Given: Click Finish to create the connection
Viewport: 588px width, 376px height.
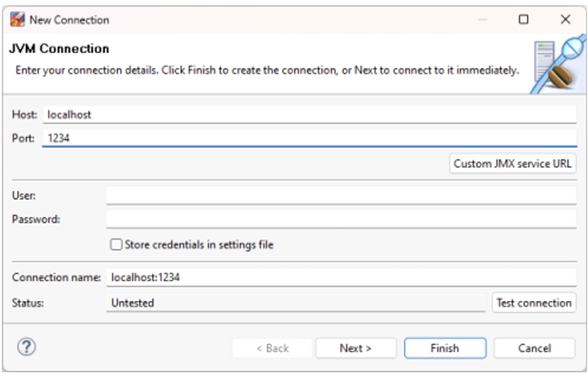Looking at the screenshot, I should tap(445, 348).
